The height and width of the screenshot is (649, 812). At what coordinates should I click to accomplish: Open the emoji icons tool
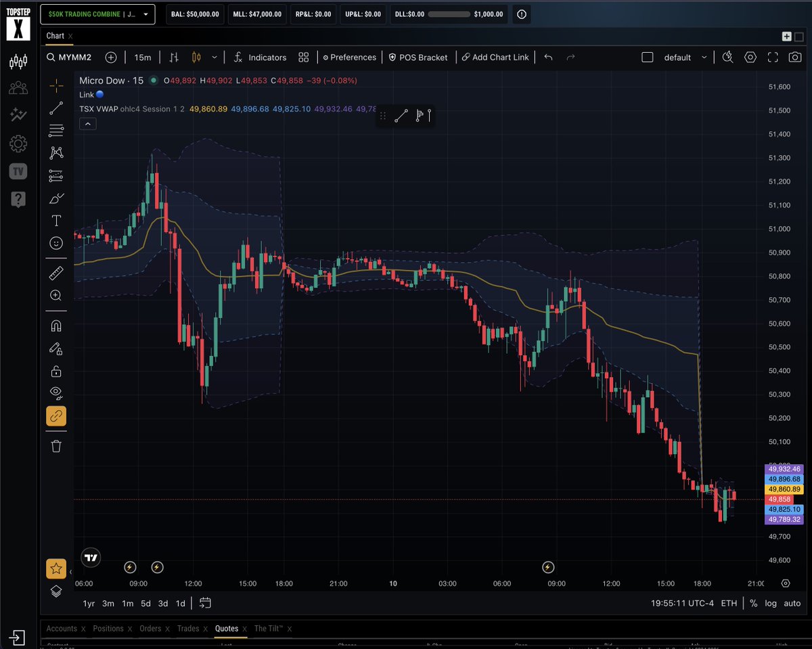pos(56,242)
